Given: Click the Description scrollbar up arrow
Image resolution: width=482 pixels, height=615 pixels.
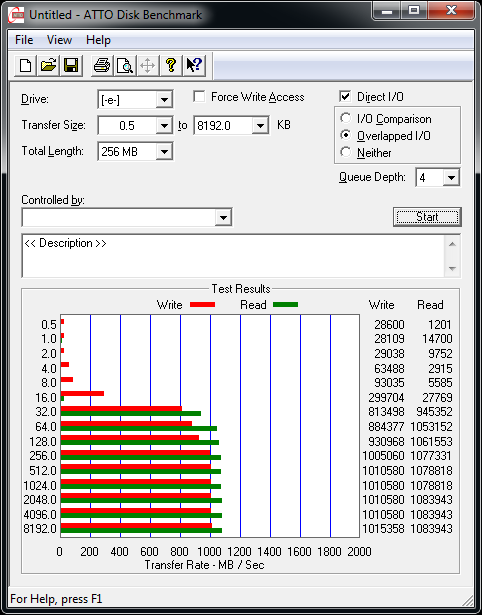Looking at the screenshot, I should 452,244.
